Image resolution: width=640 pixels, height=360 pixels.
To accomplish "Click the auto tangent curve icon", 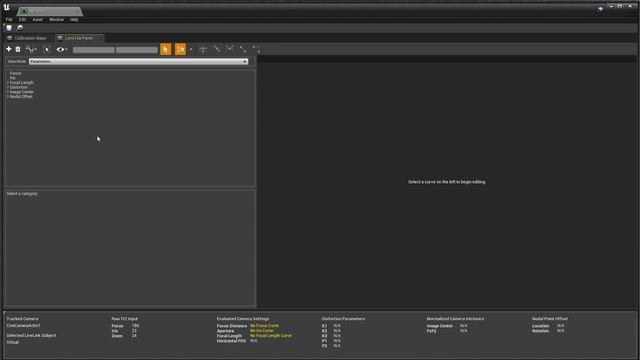I will click(230, 49).
